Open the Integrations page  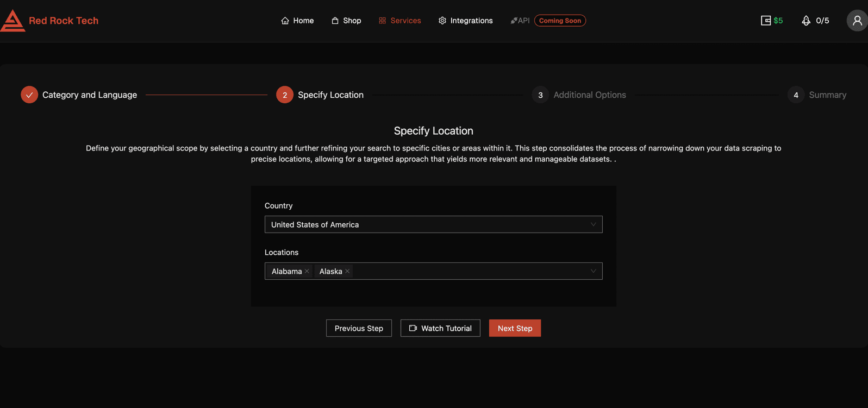coord(466,21)
